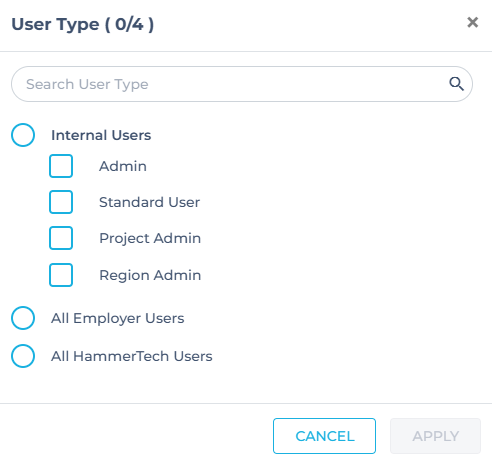The width and height of the screenshot is (492, 466).
Task: Pick the All HammerTech Users radio circle
Action: coord(23,356)
